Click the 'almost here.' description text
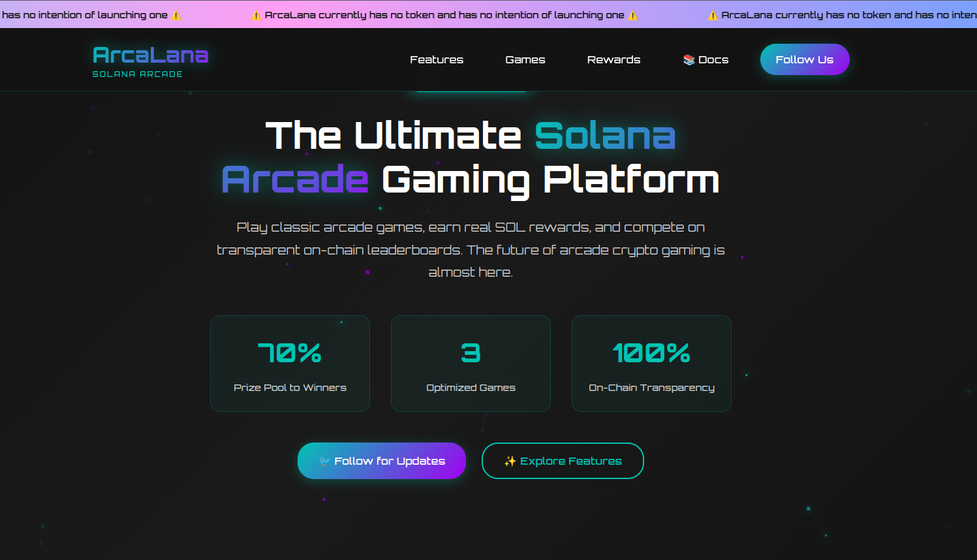 tap(471, 272)
